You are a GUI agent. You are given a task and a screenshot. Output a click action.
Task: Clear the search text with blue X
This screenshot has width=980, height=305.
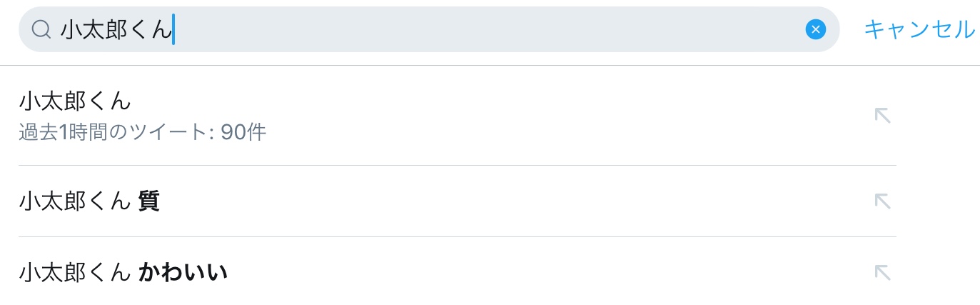815,29
